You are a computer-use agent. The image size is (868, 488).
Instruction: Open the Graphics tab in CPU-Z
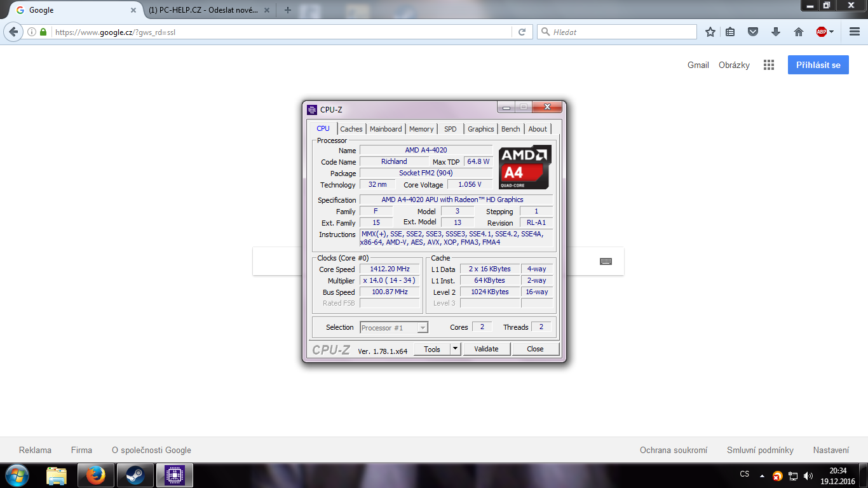481,129
